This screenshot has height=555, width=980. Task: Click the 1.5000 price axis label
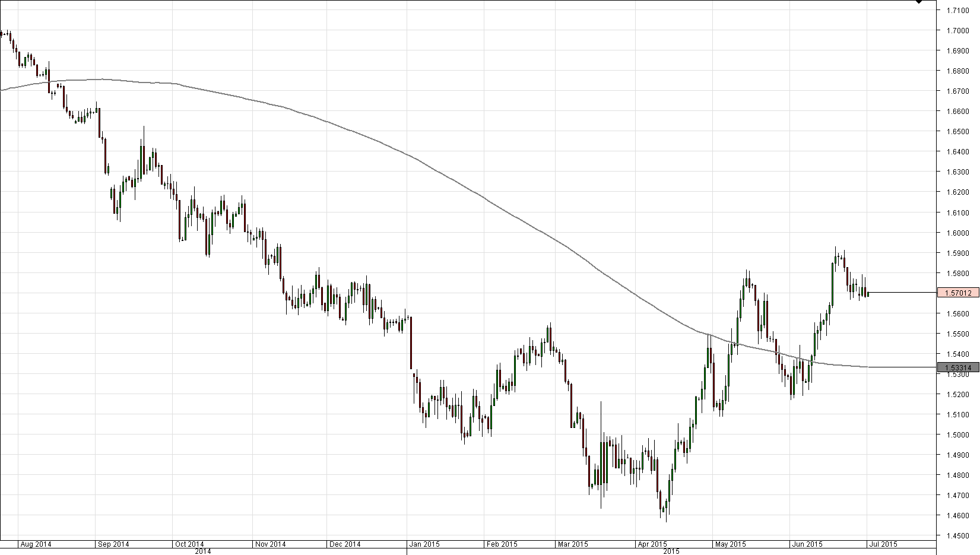coord(959,435)
